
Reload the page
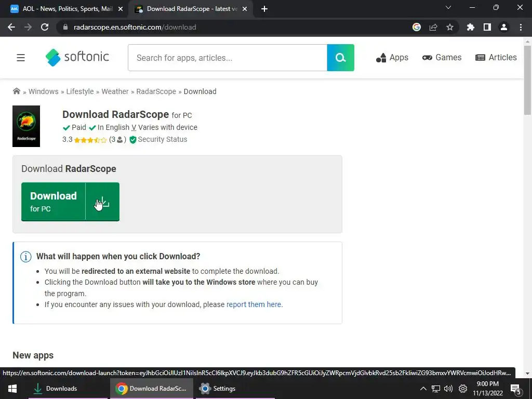click(45, 27)
